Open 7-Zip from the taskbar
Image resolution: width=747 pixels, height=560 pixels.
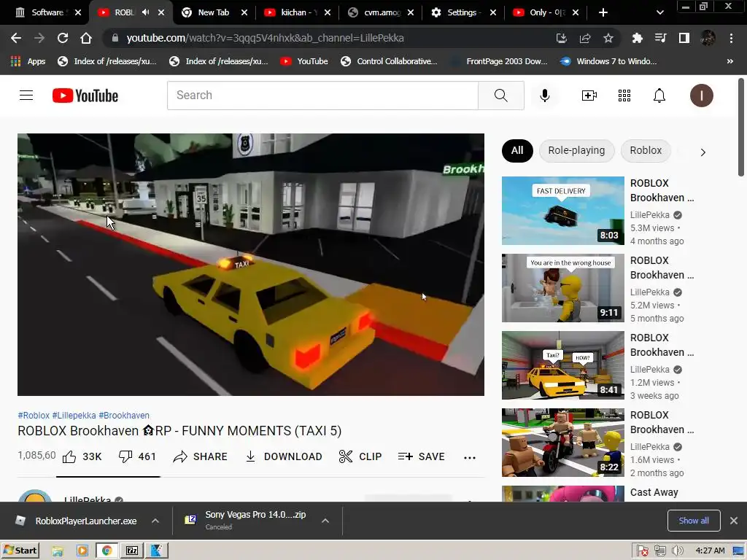pos(132,551)
